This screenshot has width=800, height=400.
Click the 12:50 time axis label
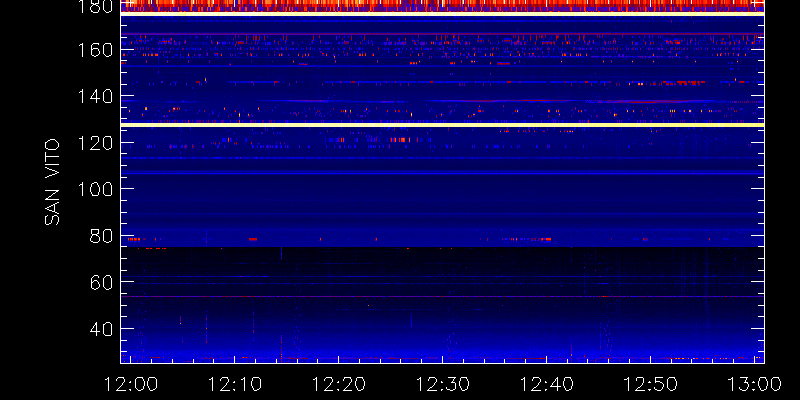[x=651, y=384]
